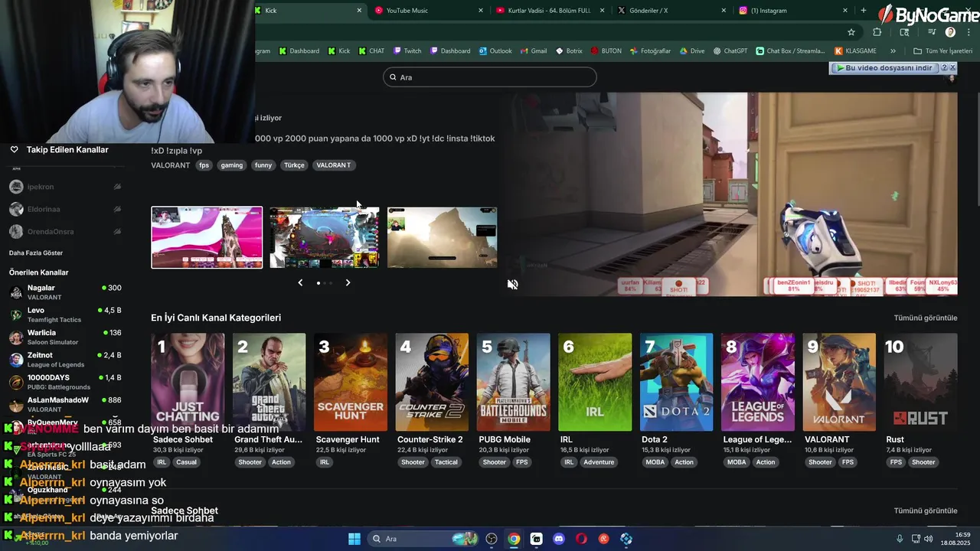This screenshot has height=551, width=980.
Task: Open the Chrome extensions puzzle icon
Action: click(877, 32)
